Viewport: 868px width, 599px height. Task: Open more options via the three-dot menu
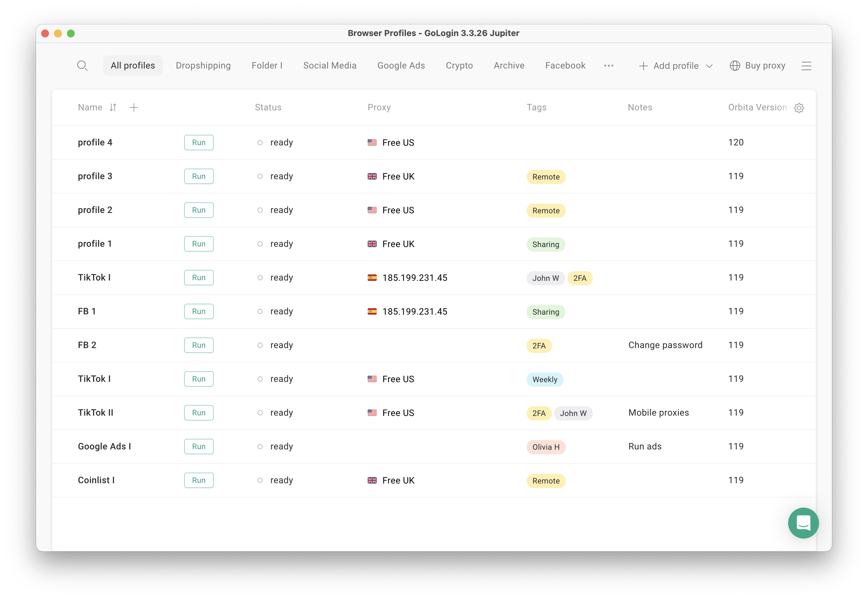609,65
